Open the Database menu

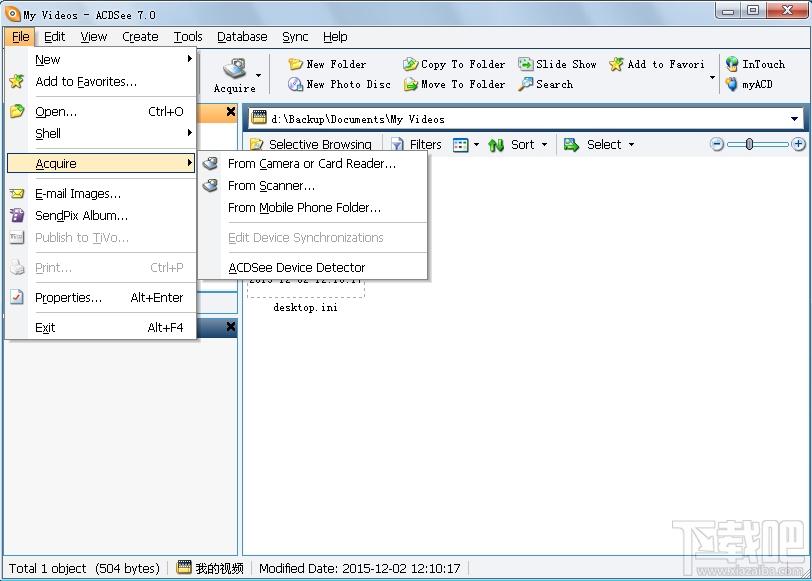point(242,37)
